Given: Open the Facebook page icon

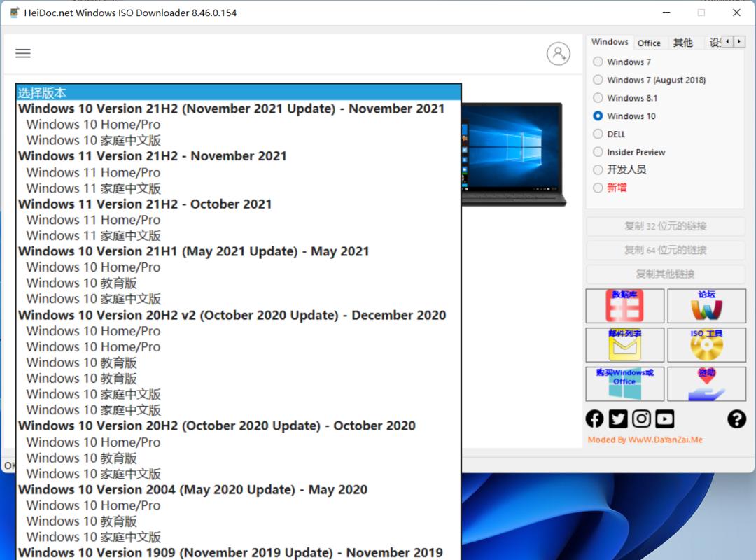Looking at the screenshot, I should 594,419.
